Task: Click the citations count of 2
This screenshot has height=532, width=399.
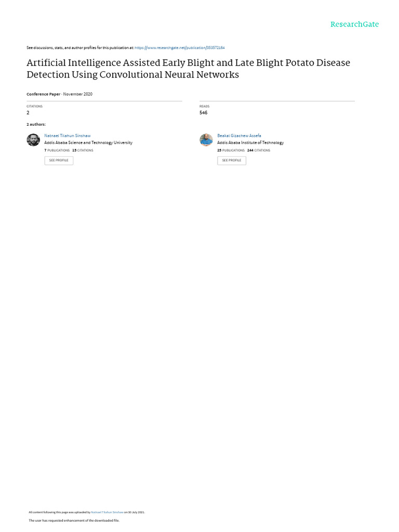Action: click(x=28, y=113)
